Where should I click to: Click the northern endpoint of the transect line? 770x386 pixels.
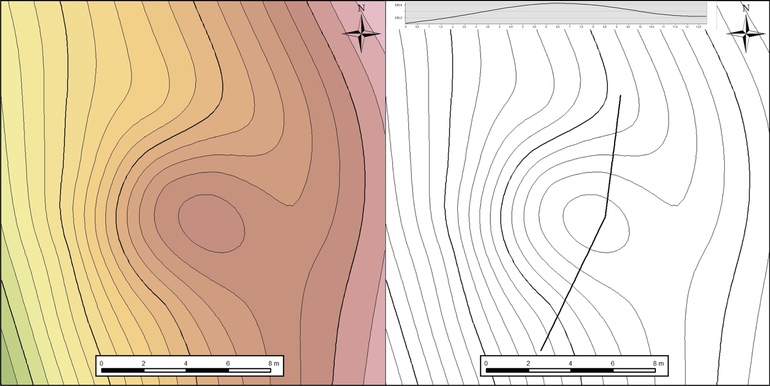[621, 96]
